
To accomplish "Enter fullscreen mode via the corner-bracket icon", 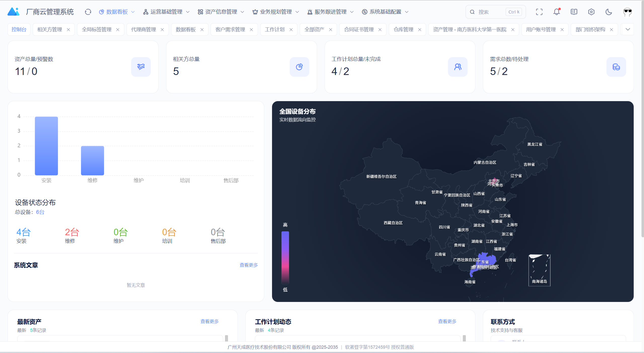I will click(539, 12).
